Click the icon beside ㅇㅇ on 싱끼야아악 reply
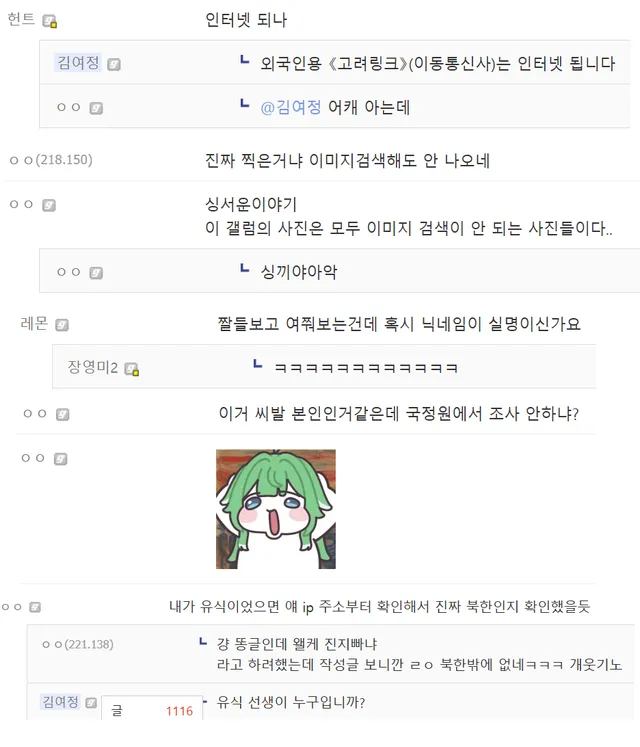 (96, 273)
